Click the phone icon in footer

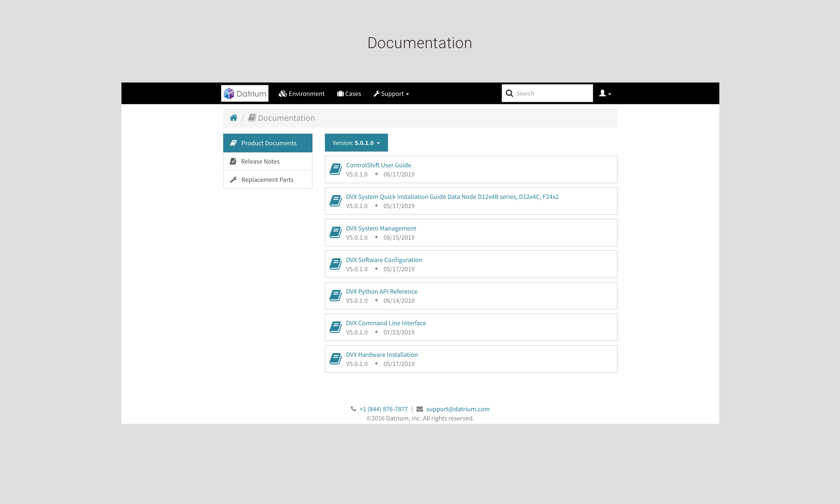pyautogui.click(x=354, y=409)
